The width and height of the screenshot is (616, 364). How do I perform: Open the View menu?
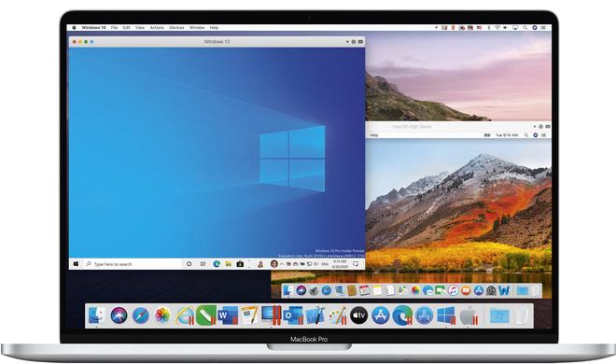tap(140, 28)
